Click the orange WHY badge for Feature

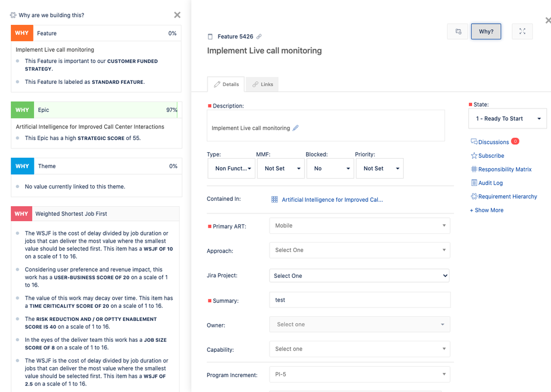[x=22, y=33]
